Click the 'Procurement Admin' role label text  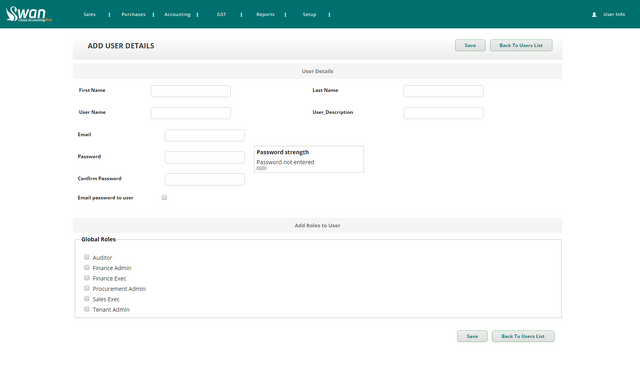click(x=119, y=289)
